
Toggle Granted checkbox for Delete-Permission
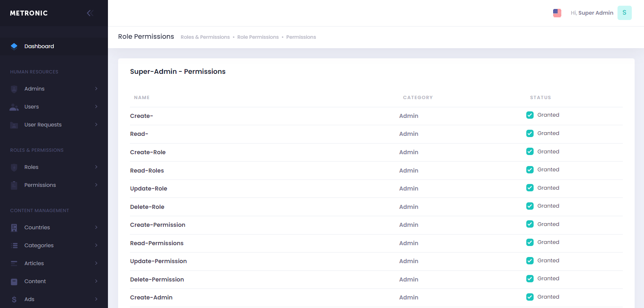pyautogui.click(x=530, y=279)
